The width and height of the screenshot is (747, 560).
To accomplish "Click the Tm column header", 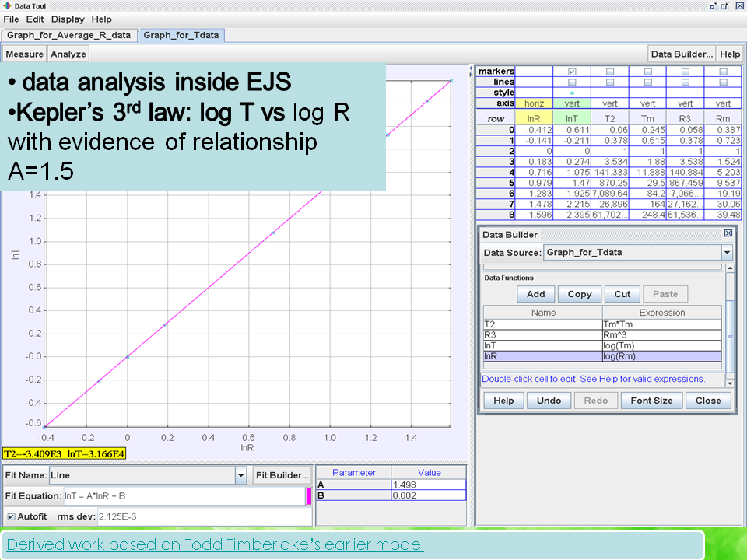I will (647, 118).
